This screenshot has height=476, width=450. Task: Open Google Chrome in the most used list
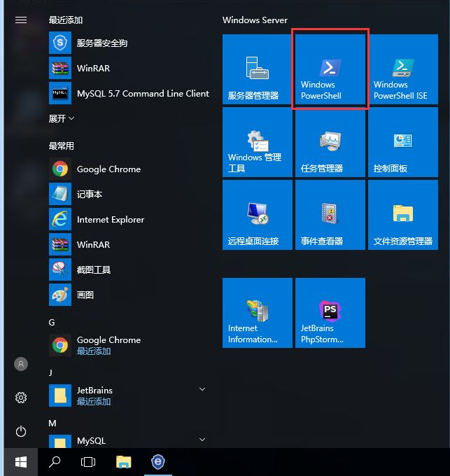(129, 169)
